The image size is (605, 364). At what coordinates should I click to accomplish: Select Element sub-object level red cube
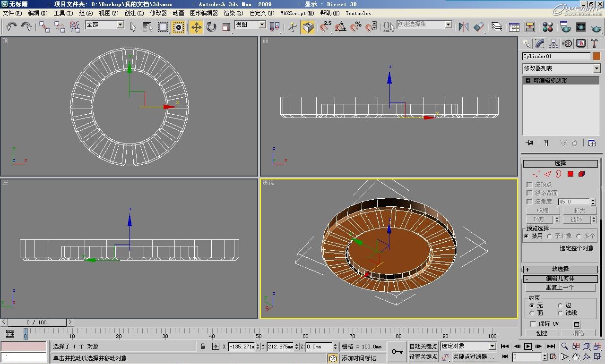(582, 174)
